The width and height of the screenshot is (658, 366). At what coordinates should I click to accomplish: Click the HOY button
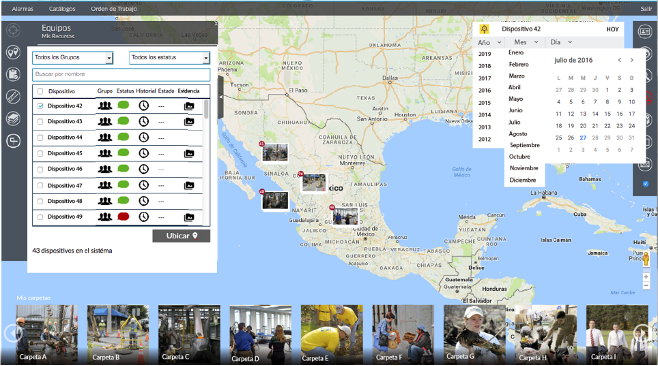612,29
